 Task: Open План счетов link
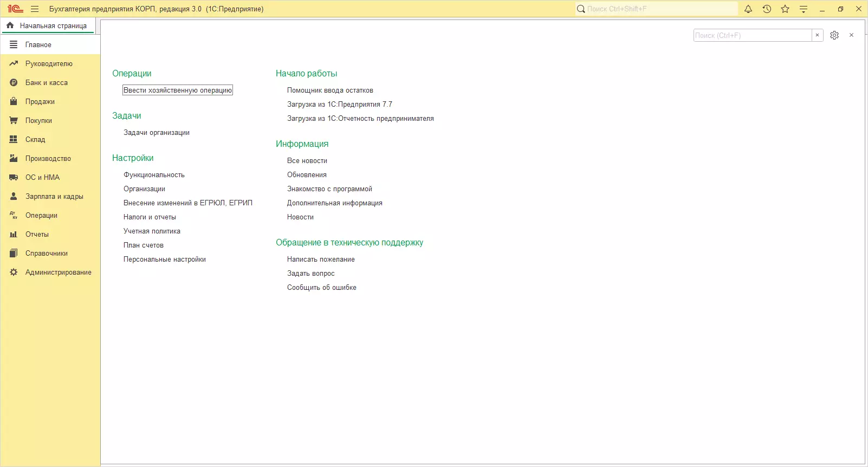(x=144, y=245)
